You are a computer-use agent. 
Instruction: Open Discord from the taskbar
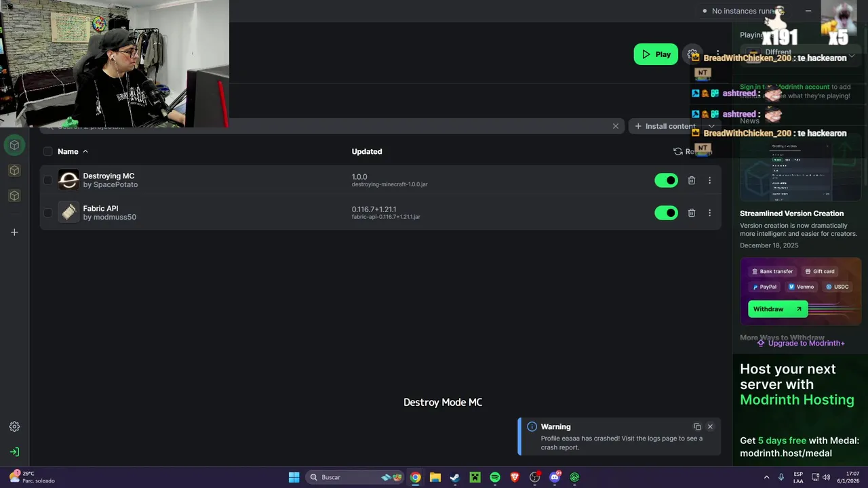(x=555, y=477)
